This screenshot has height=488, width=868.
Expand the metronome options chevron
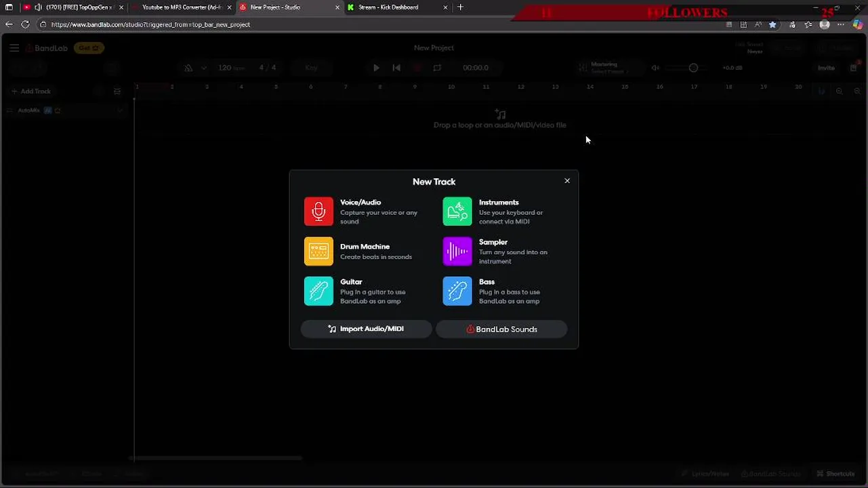coord(203,68)
